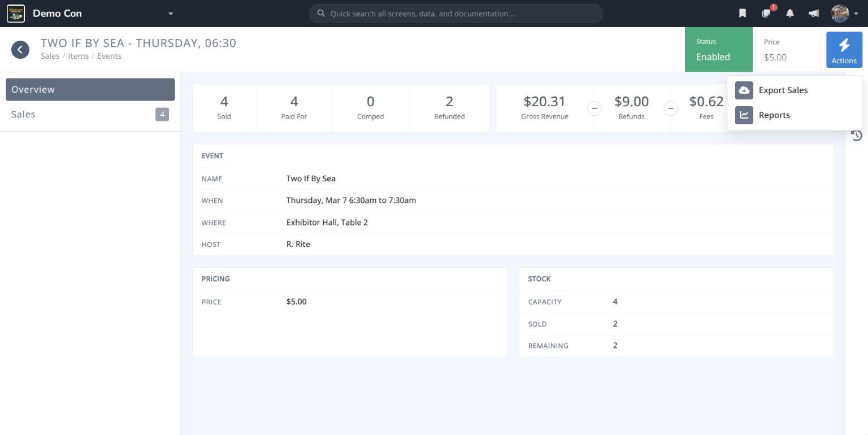The width and height of the screenshot is (868, 435).
Task: Expand the Demo Con convention dropdown
Action: 171,14
